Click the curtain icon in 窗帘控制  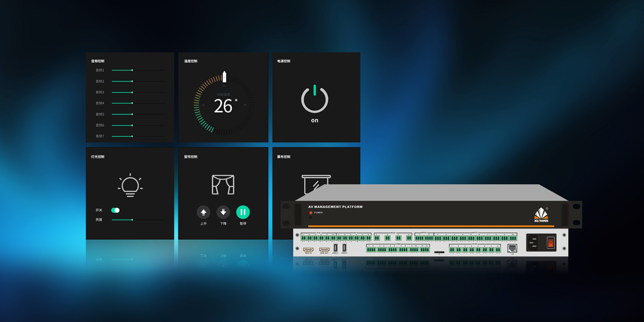[223, 185]
